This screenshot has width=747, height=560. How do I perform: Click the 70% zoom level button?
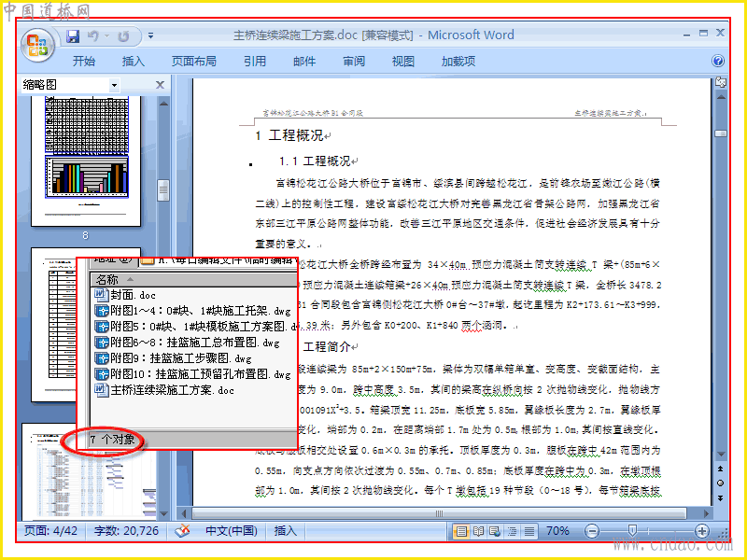tap(557, 531)
